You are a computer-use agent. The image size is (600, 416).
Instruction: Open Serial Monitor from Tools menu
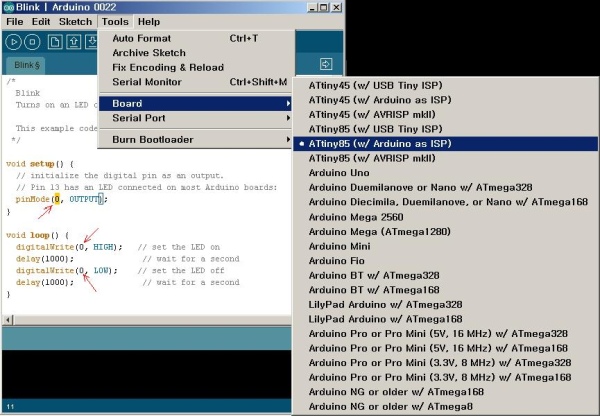coord(196,82)
